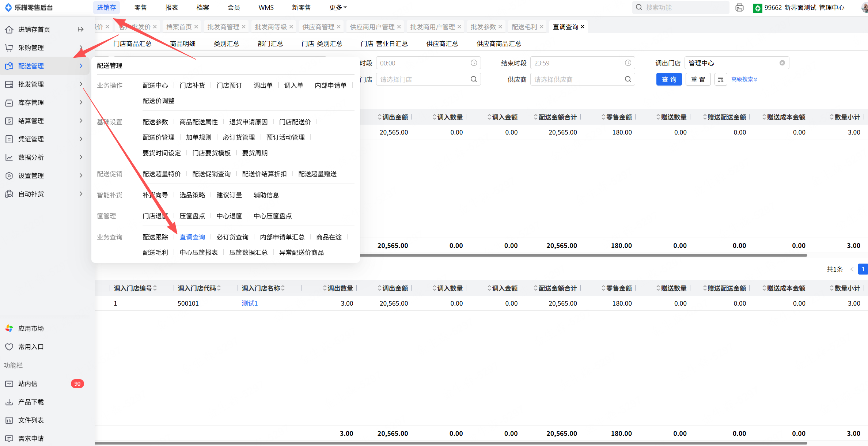Switch to the 供应商汇总 tab
The image size is (868, 446).
tap(442, 44)
